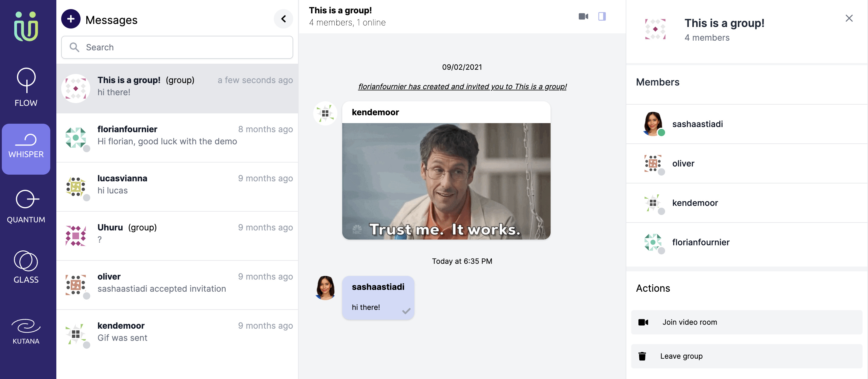Viewport: 868px width, 379px height.
Task: Open the GLASS module
Action: (x=26, y=267)
